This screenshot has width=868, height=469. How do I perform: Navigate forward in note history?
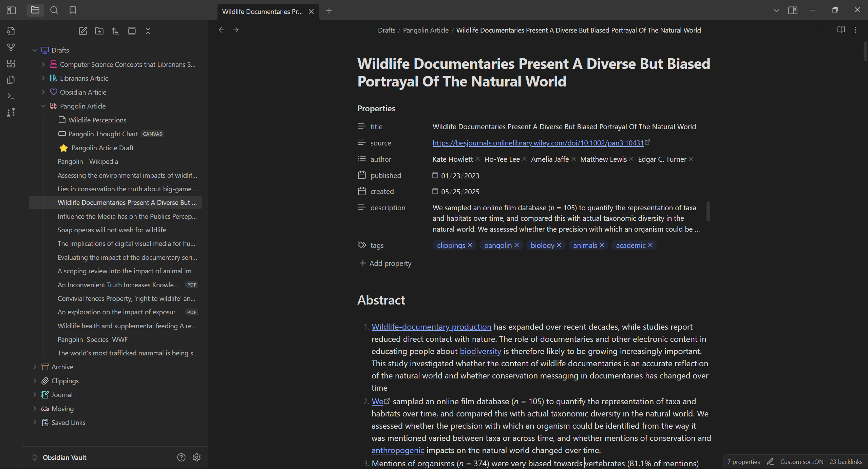tap(236, 30)
